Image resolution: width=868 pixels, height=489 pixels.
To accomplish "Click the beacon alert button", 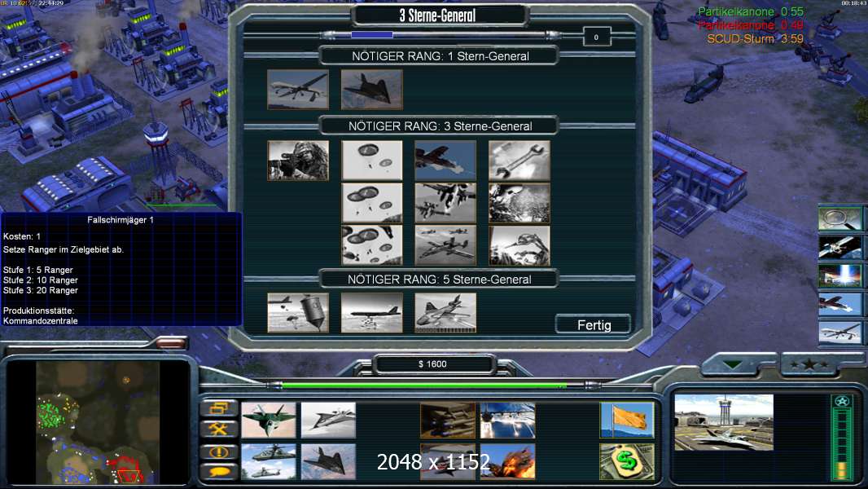I will 218,452.
